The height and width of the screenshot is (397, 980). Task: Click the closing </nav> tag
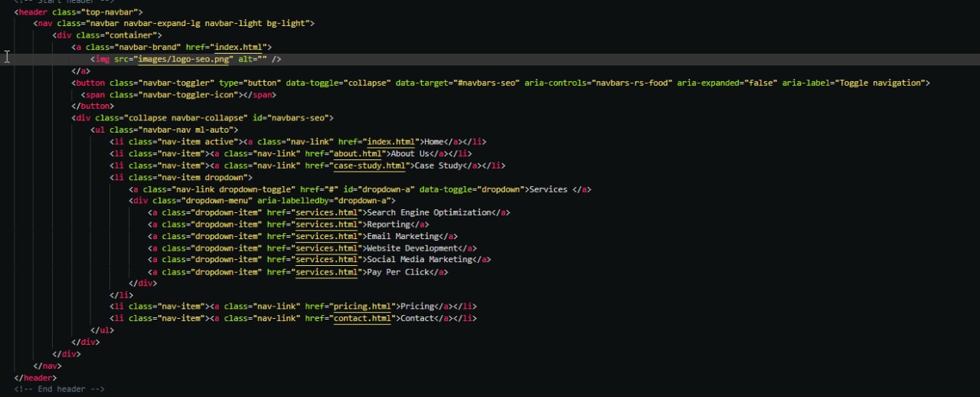[x=47, y=366]
